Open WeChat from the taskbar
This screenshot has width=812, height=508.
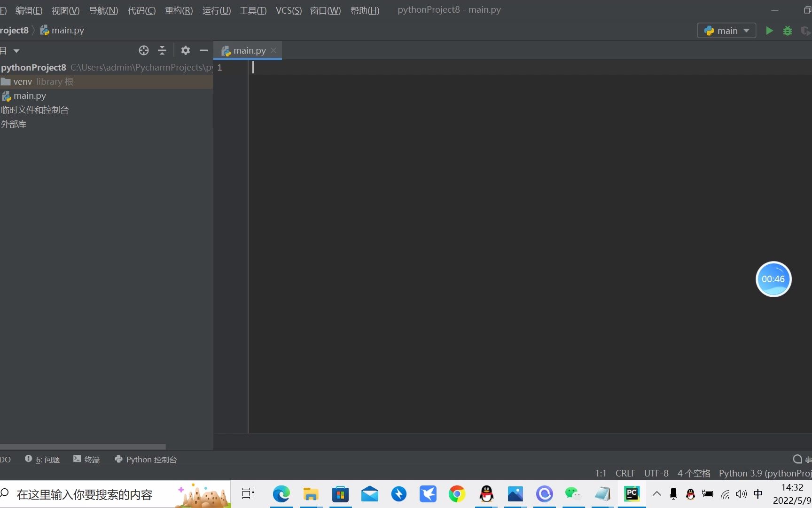[573, 494]
